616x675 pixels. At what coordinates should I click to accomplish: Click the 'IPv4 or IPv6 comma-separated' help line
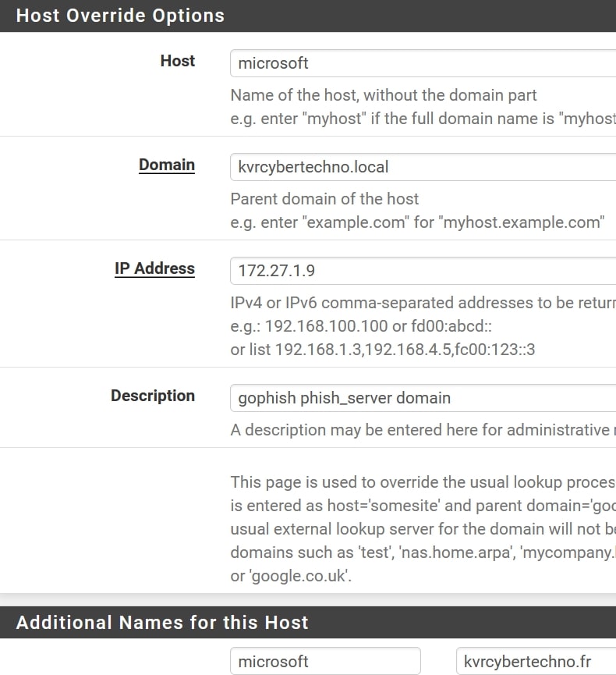[x=423, y=302]
